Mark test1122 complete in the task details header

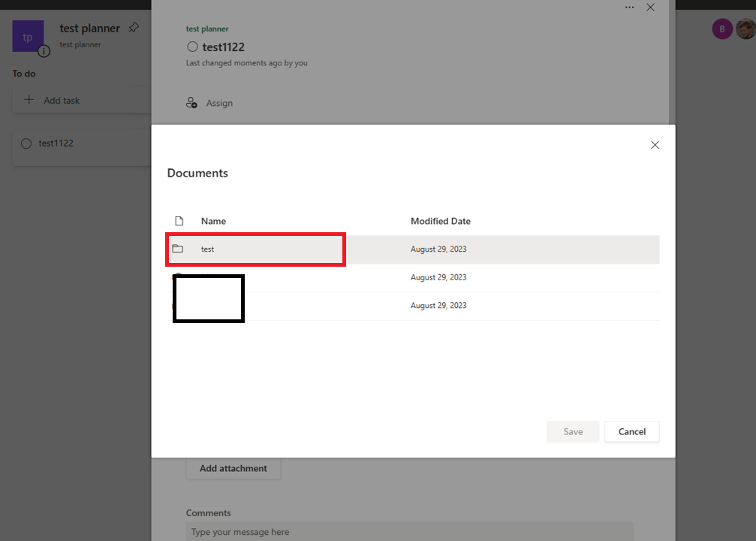192,47
